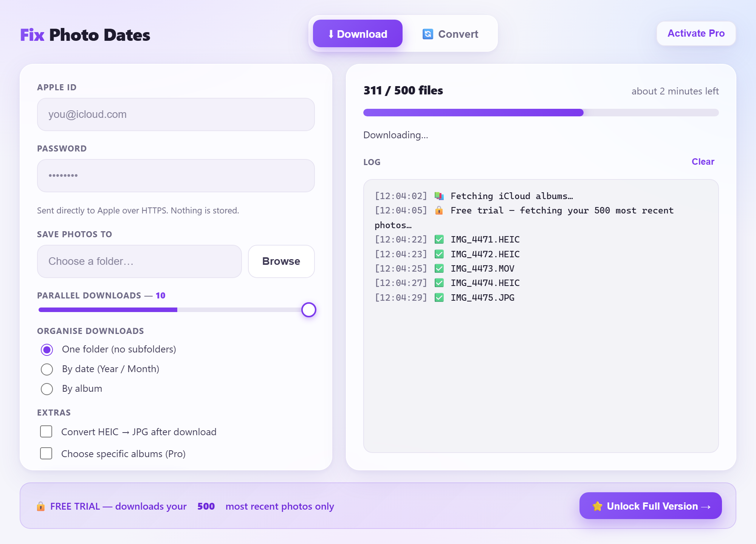
Task: Click the about 2 minutes left text
Action: pyautogui.click(x=675, y=91)
